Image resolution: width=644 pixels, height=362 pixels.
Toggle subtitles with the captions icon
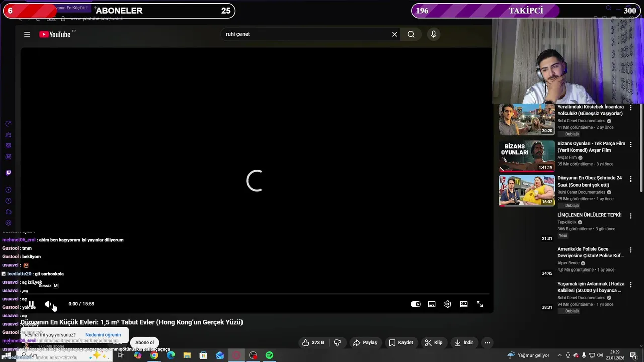(x=432, y=304)
